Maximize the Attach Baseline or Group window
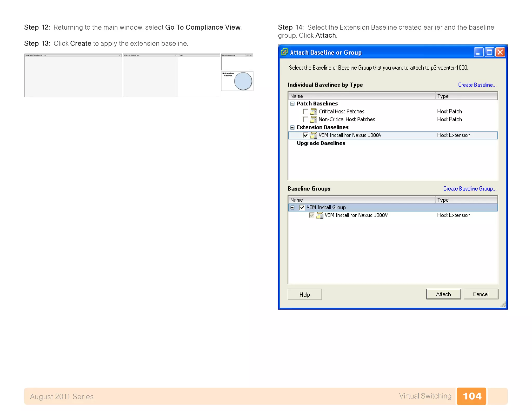This screenshot has width=532, height=411. pyautogui.click(x=489, y=52)
